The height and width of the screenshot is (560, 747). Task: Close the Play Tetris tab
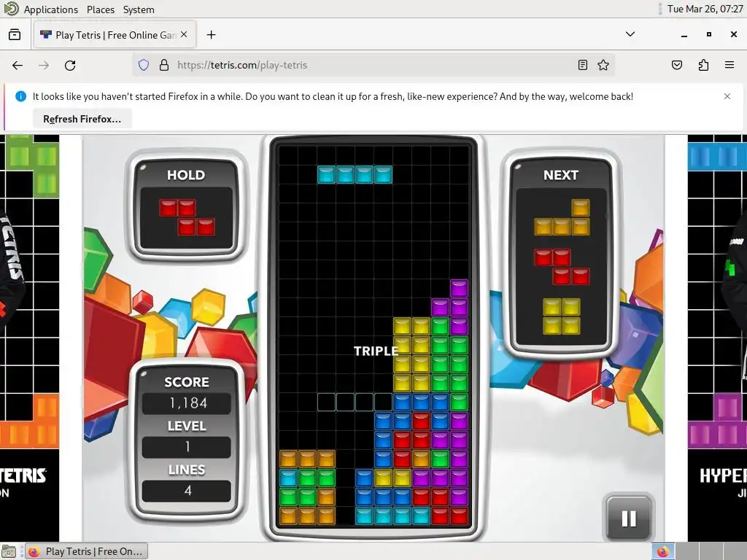tap(184, 35)
